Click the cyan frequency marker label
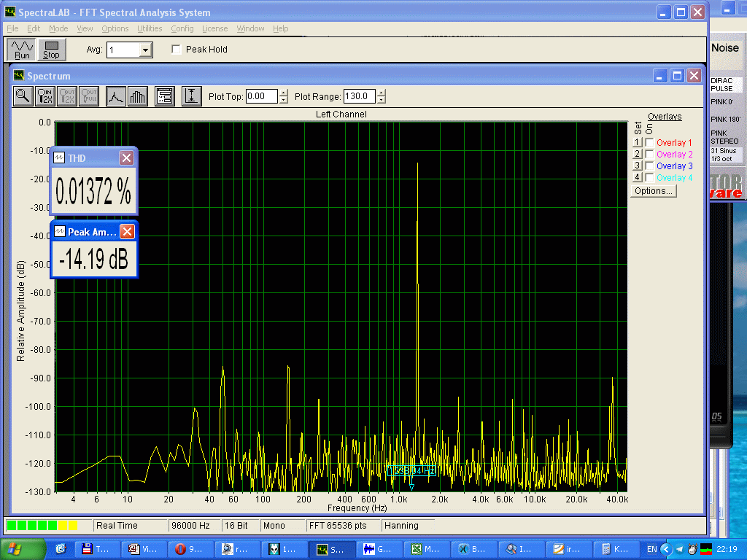 point(411,470)
